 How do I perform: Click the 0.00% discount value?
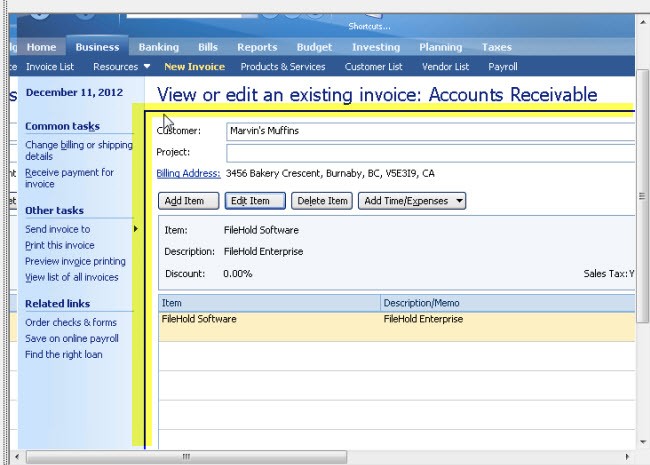point(238,274)
